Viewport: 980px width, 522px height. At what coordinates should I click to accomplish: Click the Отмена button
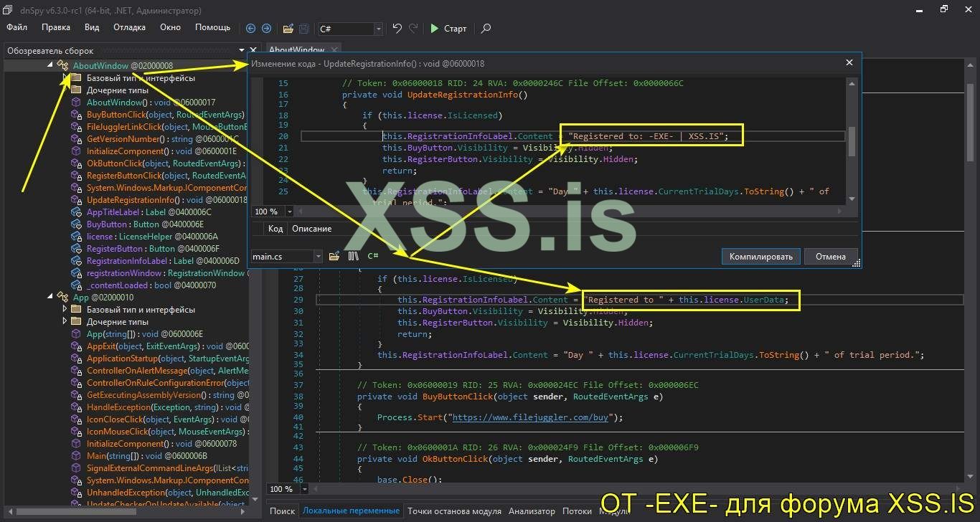[x=831, y=256]
